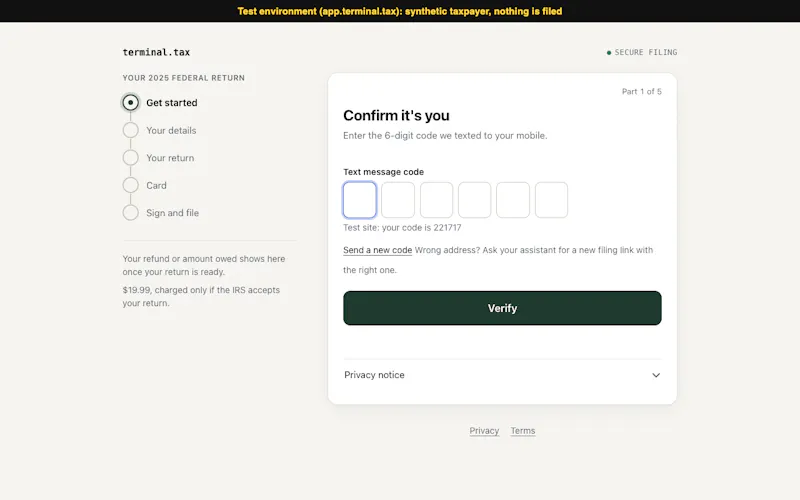This screenshot has height=500, width=800.
Task: Expand the Privacy notice chevron
Action: point(656,375)
